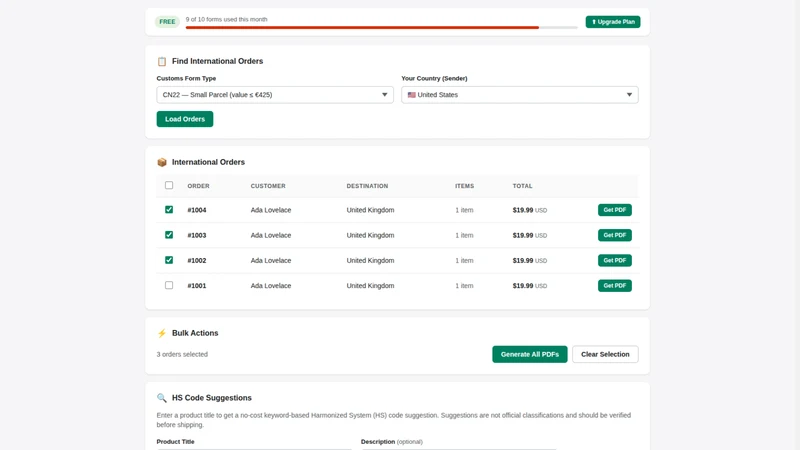The image size is (800, 450).
Task: Click the CUSTOMER column header
Action: (x=268, y=186)
